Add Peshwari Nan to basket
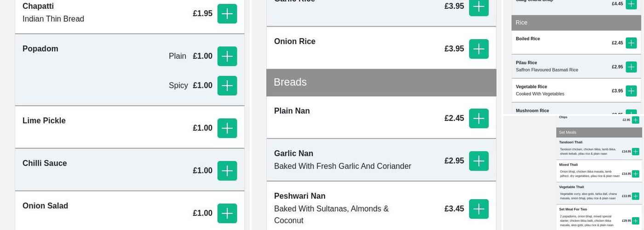644x230 pixels. (479, 209)
